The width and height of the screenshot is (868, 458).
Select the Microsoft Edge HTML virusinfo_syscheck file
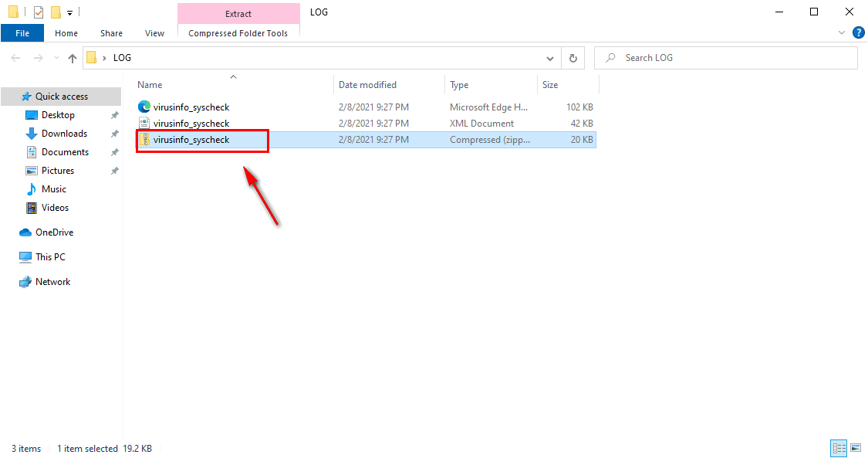tap(366, 107)
